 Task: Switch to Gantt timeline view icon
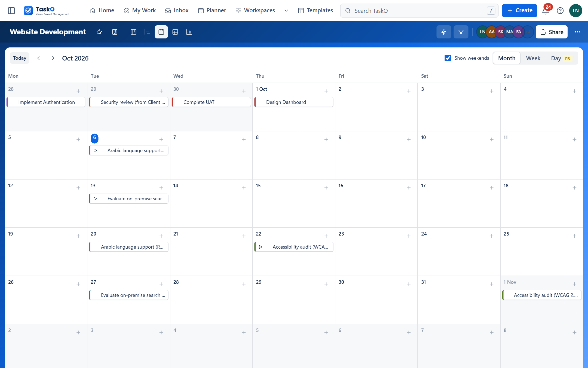pyautogui.click(x=147, y=32)
